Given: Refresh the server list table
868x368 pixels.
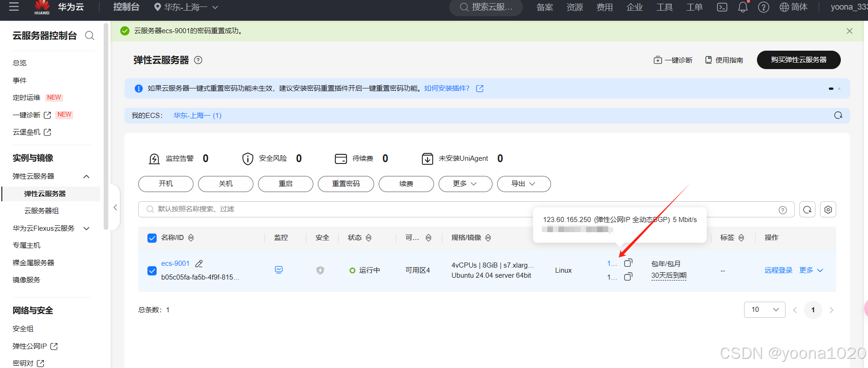Looking at the screenshot, I should coord(807,210).
